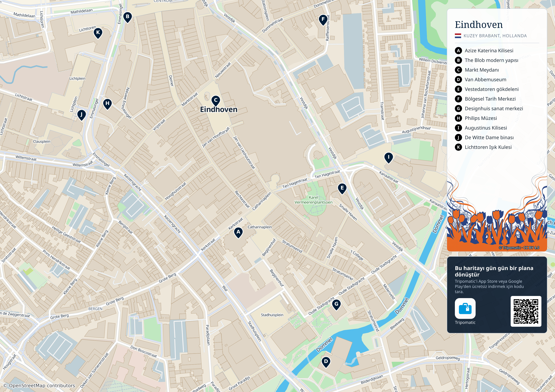Click map pin A near Catharinaplein
Viewport: 555px width, 392px height.
(x=238, y=233)
